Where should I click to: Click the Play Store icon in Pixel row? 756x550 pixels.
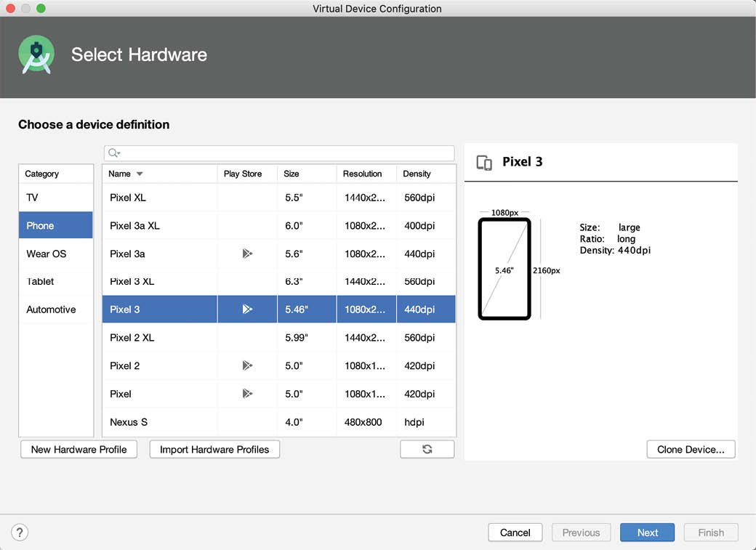pyautogui.click(x=247, y=394)
